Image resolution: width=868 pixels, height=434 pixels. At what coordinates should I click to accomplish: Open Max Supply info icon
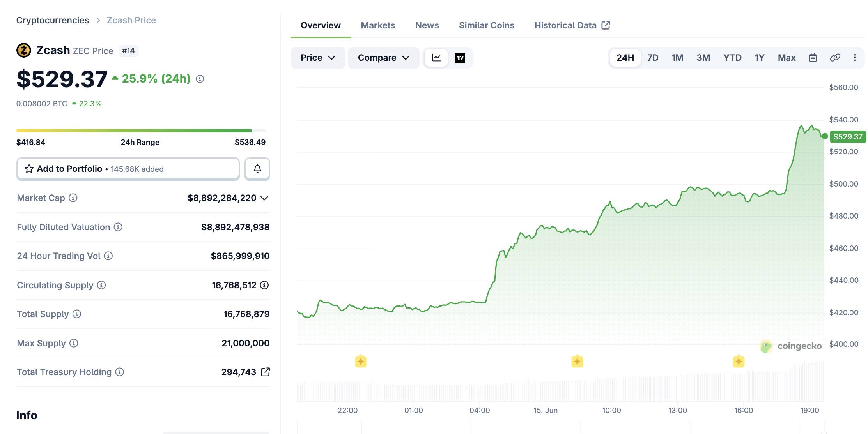click(74, 343)
